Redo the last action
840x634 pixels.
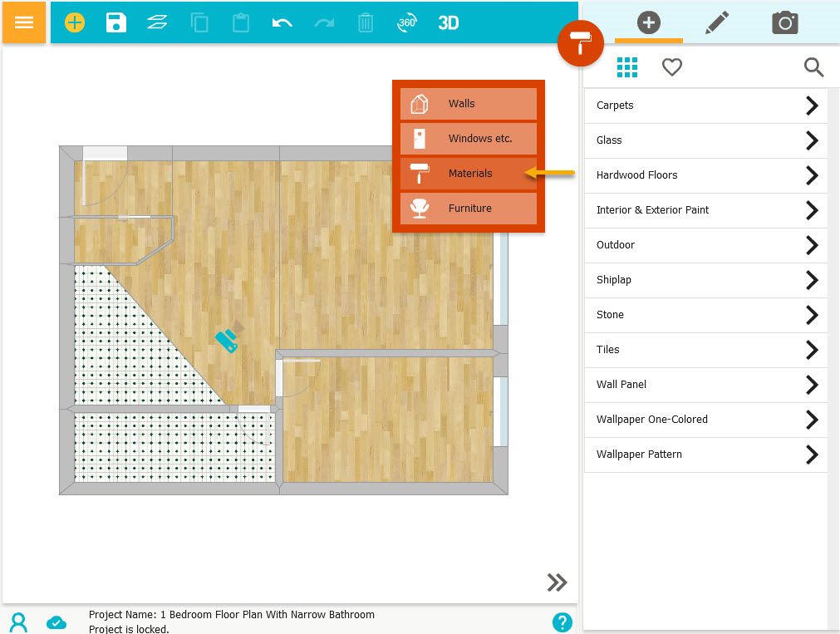323,22
